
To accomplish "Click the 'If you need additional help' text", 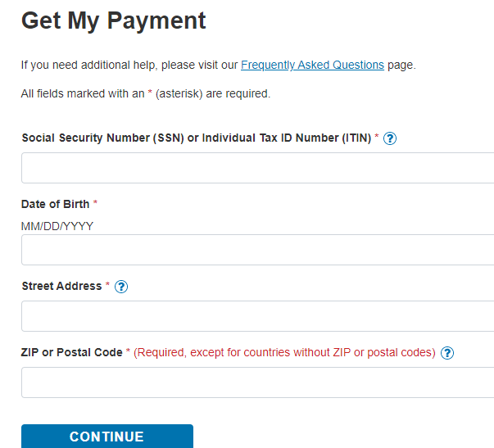I will pyautogui.click(x=129, y=65).
